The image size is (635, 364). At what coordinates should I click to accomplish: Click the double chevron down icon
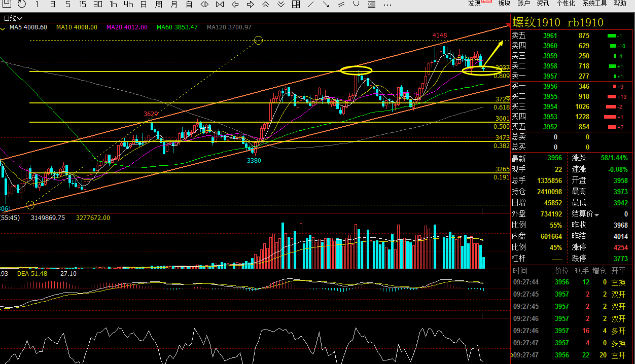pyautogui.click(x=280, y=4)
